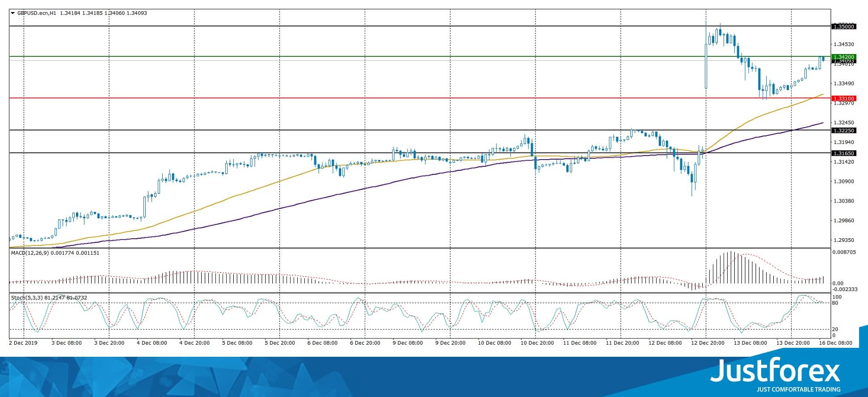Click the 12 Dec 08:00 time label
Image resolution: width=868 pixels, height=397 pixels.
665,343
